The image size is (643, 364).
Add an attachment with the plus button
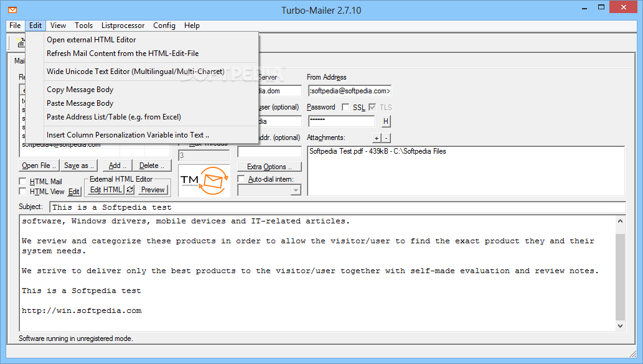pyautogui.click(x=377, y=138)
